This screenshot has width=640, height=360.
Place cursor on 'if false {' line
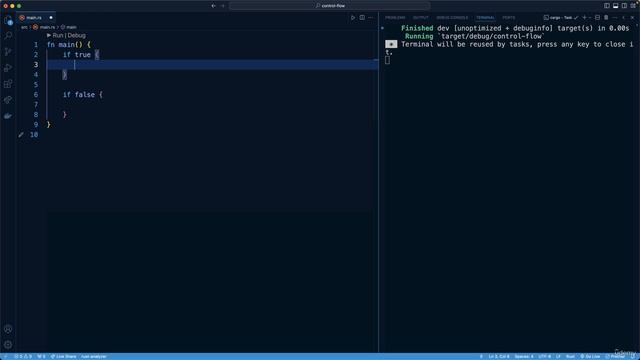tap(83, 95)
